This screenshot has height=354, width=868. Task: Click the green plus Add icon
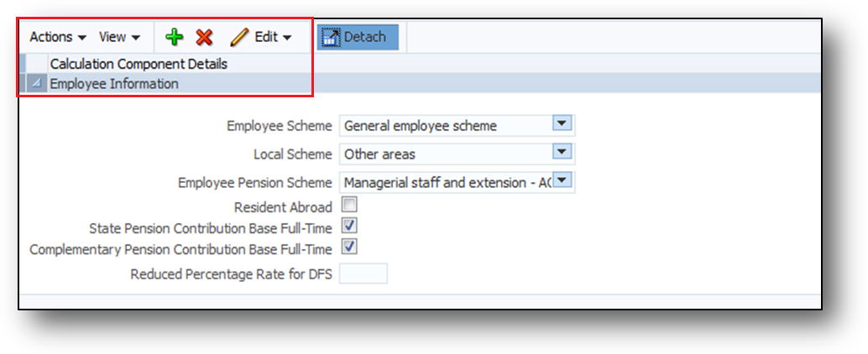tap(175, 37)
